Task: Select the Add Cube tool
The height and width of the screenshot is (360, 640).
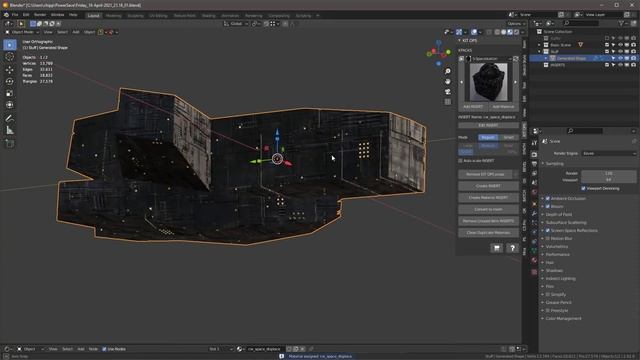Action: click(x=10, y=144)
